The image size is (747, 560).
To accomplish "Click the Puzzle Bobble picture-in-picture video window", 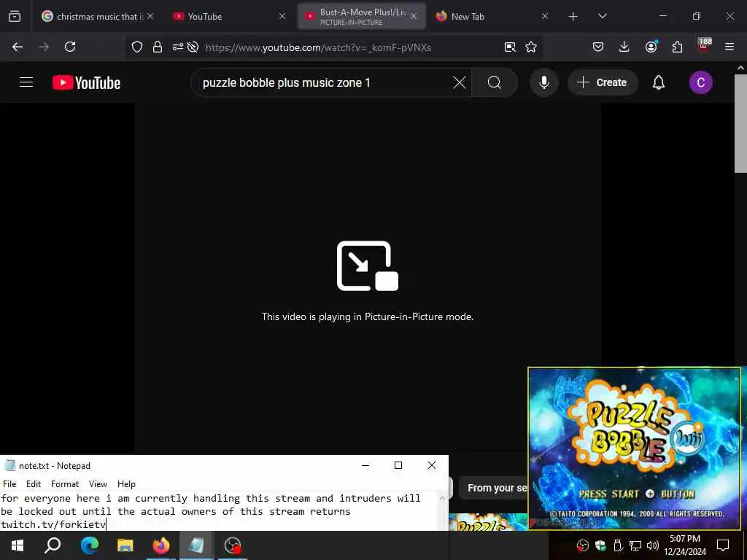I will 634,448.
